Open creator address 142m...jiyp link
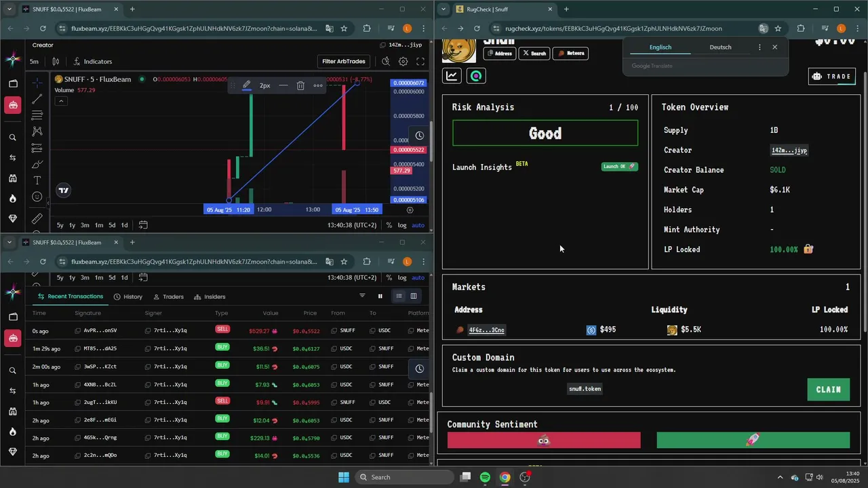The height and width of the screenshot is (488, 868). coord(789,150)
